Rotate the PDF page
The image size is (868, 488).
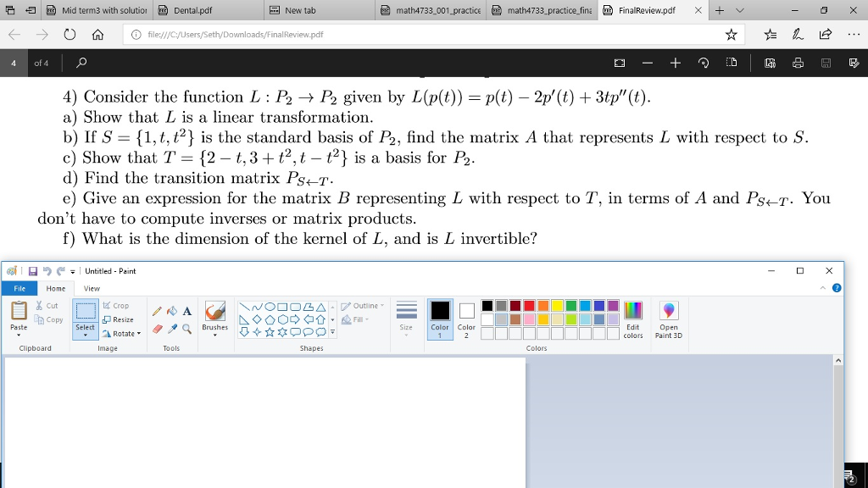[704, 63]
